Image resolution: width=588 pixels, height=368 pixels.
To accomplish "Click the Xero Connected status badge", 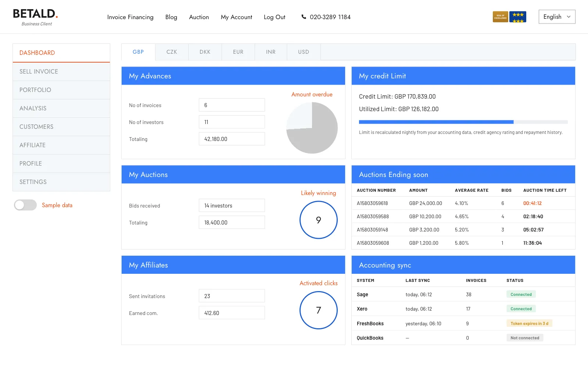I will pyautogui.click(x=521, y=309).
